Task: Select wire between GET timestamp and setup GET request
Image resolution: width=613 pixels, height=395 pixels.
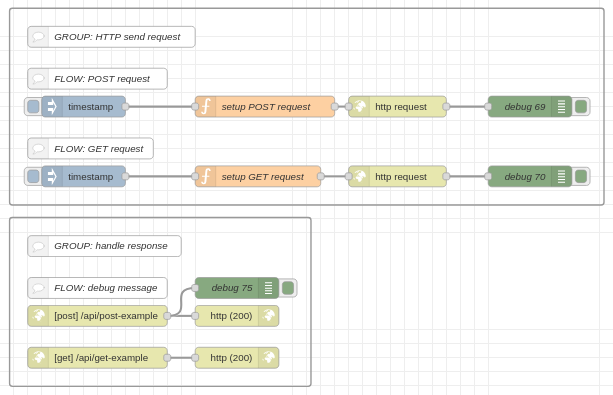Action: pos(160,177)
